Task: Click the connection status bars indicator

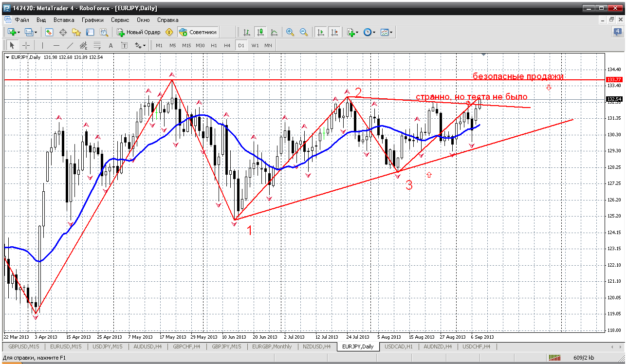Action: coord(554,358)
